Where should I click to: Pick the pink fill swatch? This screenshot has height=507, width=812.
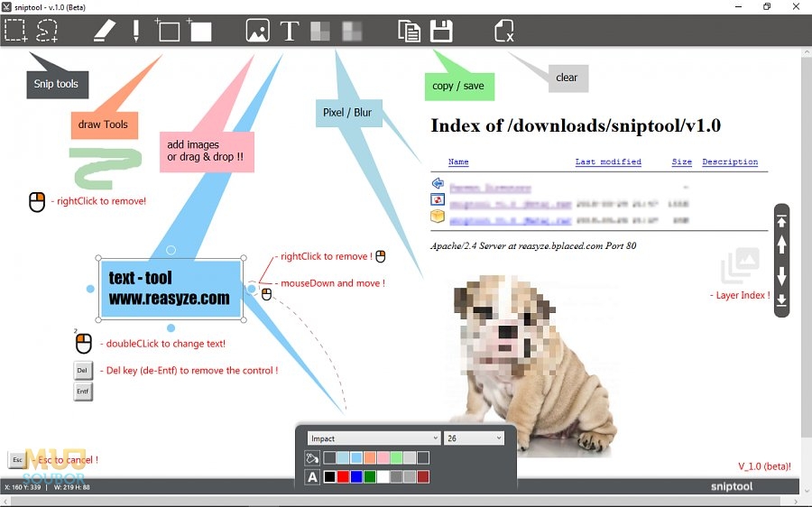pyautogui.click(x=383, y=457)
